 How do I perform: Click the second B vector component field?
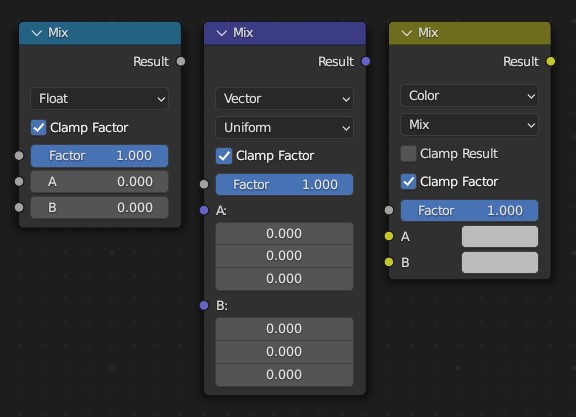pos(284,352)
